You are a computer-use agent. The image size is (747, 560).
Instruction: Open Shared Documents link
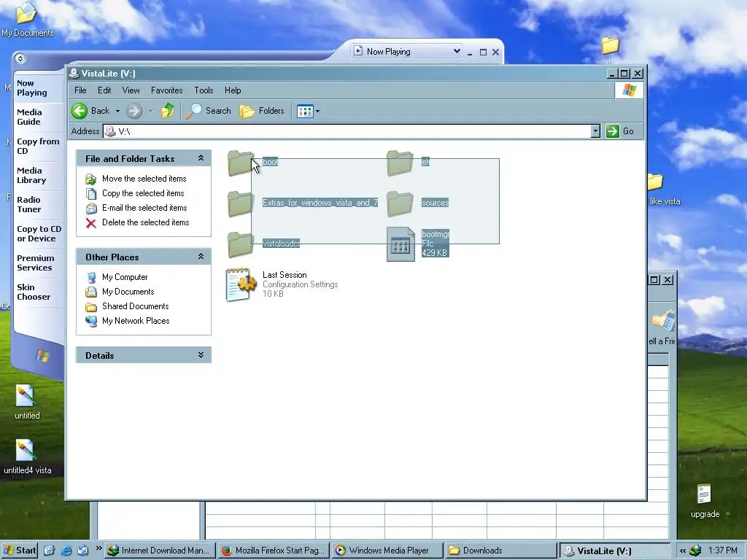pos(135,306)
